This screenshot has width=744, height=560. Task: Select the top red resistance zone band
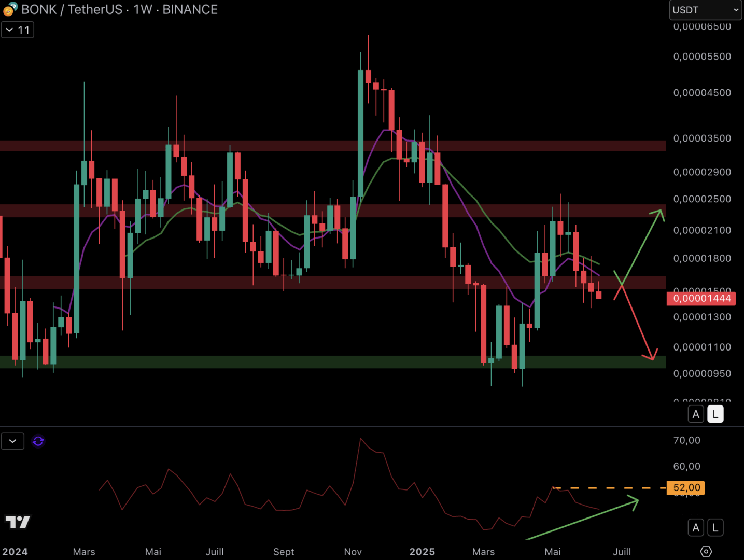click(x=333, y=146)
